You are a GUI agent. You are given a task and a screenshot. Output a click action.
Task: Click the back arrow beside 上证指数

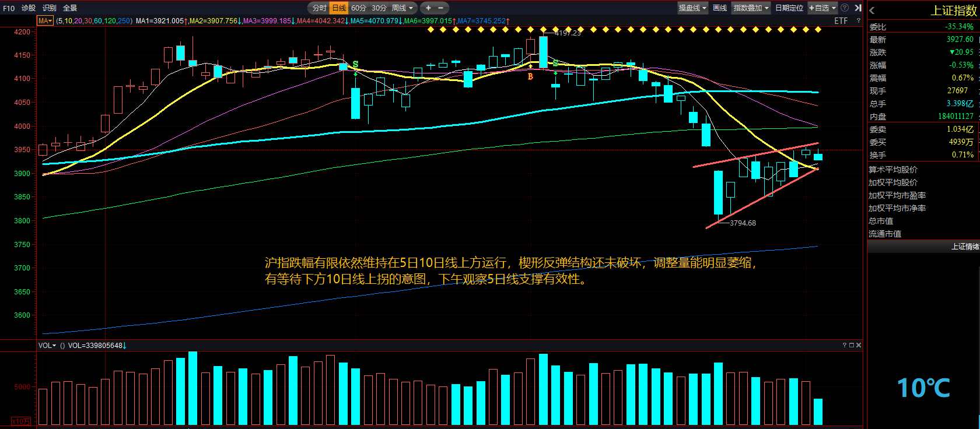pyautogui.click(x=872, y=10)
